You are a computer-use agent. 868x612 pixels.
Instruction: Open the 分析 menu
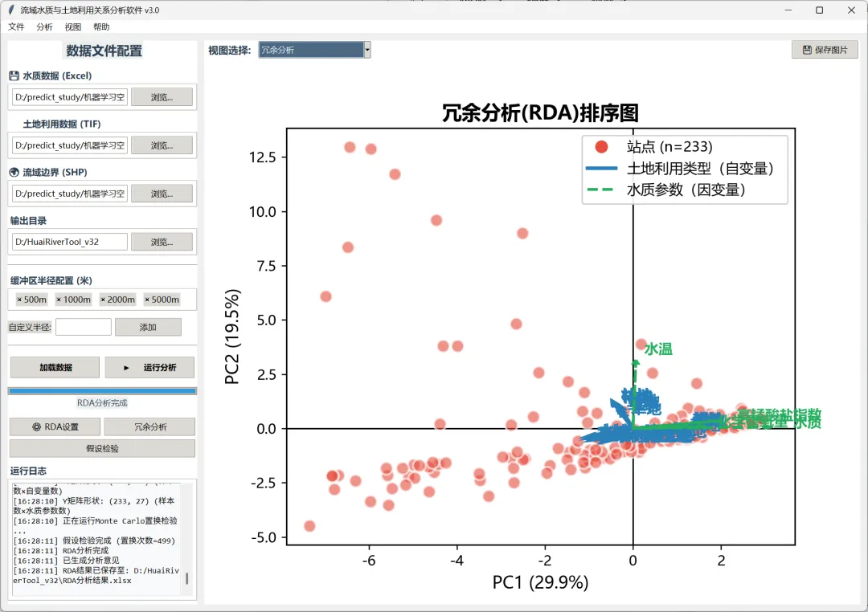[44, 27]
